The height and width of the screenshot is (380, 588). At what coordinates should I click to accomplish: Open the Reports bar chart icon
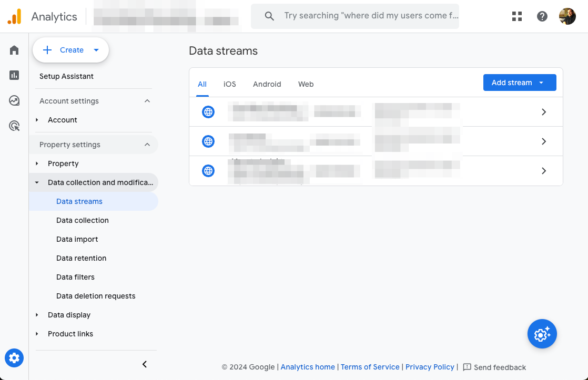tap(14, 75)
